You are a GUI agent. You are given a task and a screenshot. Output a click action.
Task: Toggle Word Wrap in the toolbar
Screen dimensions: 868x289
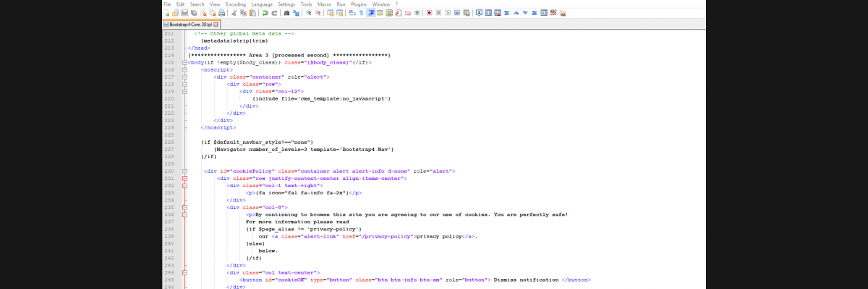click(352, 13)
